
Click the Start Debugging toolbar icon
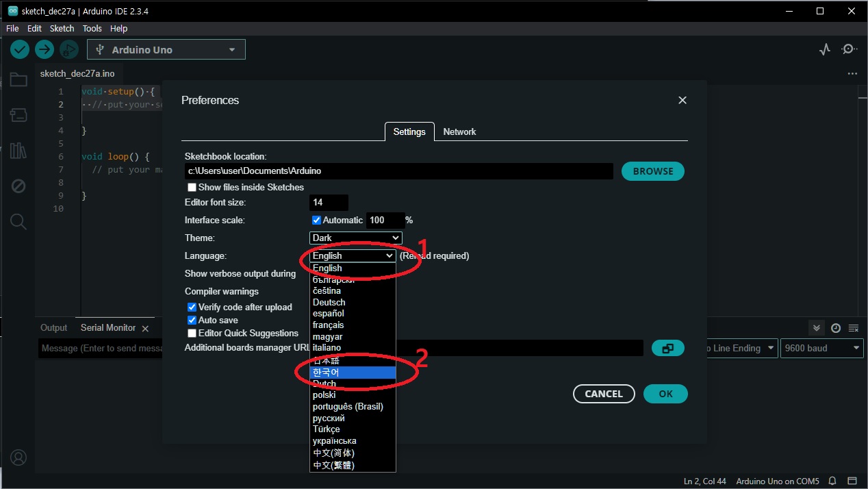tap(68, 49)
